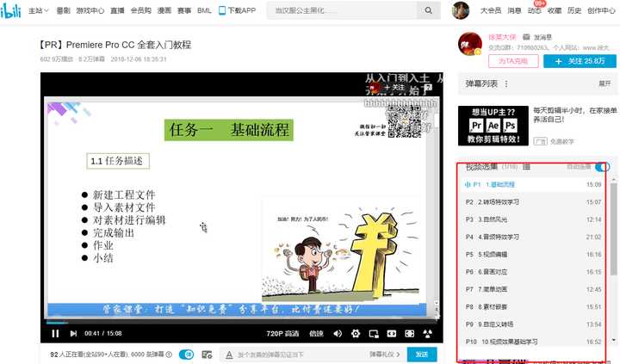Select episode P2 lasting 15:07

(534, 202)
